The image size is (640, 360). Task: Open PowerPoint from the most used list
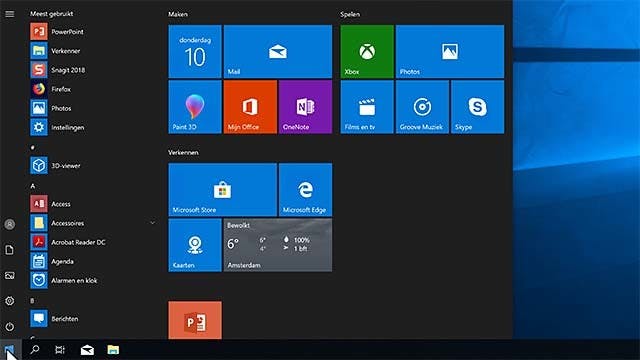(x=94, y=32)
